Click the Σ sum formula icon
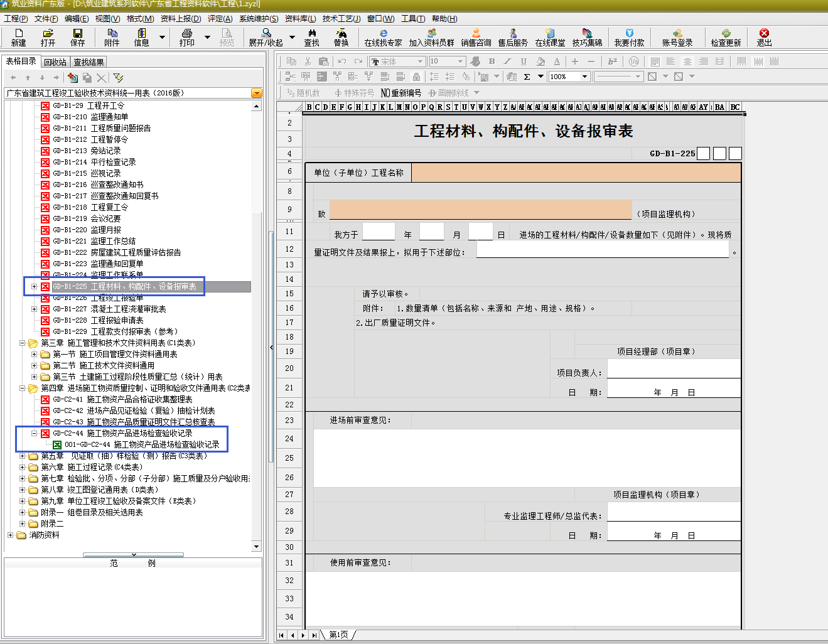The height and width of the screenshot is (644, 828). (x=527, y=77)
